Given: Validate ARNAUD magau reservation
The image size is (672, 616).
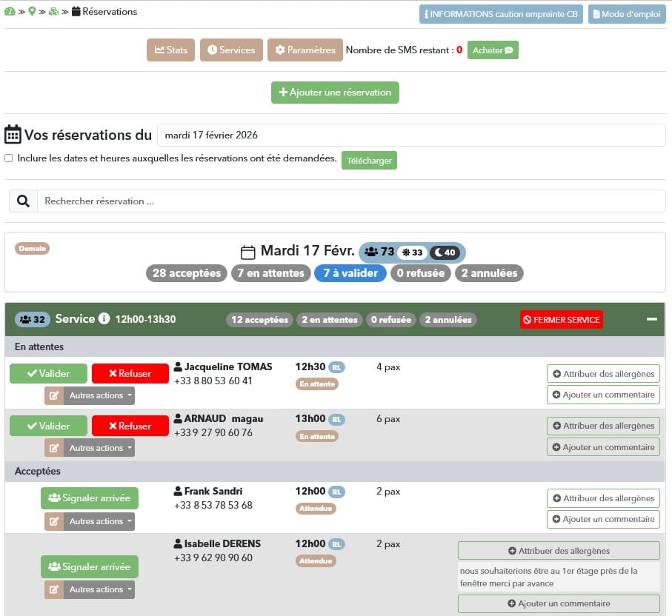Looking at the screenshot, I should coord(48,426).
